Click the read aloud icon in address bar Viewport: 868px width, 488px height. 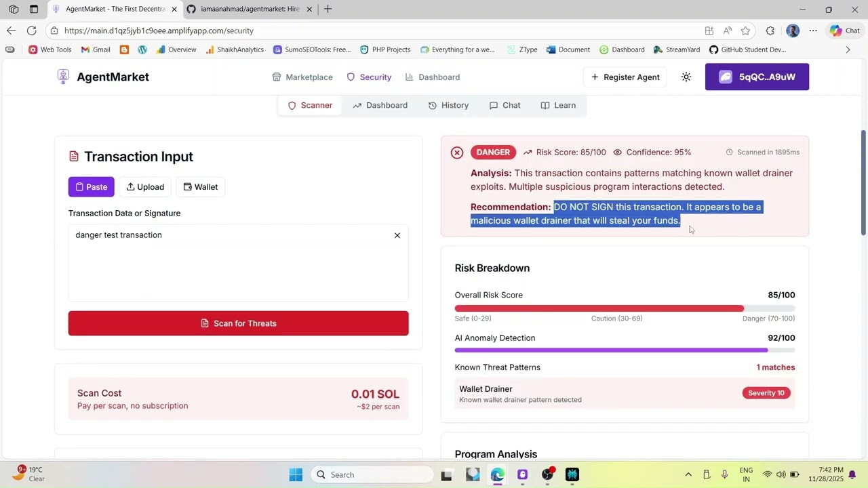point(728,30)
